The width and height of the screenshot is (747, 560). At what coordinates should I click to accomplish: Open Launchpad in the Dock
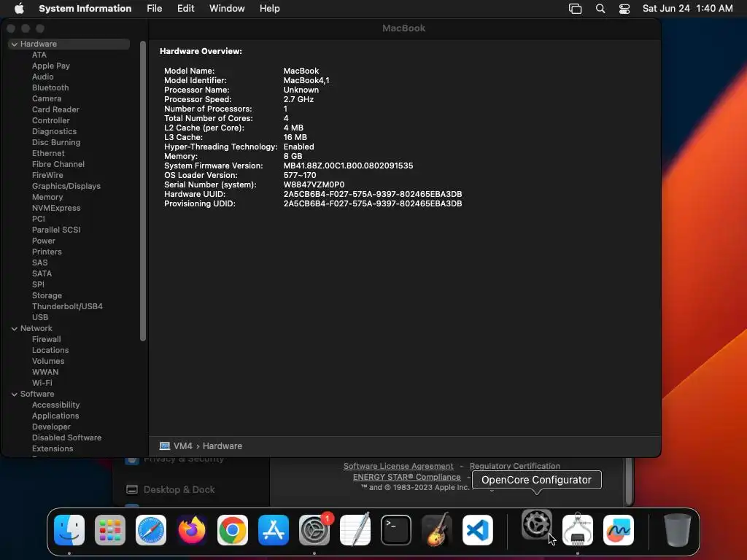110,530
